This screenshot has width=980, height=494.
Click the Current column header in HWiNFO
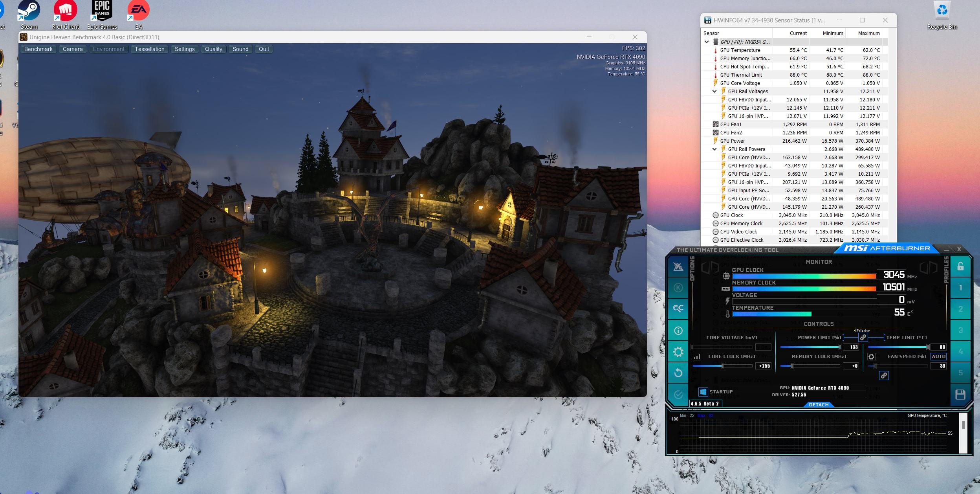coord(791,33)
